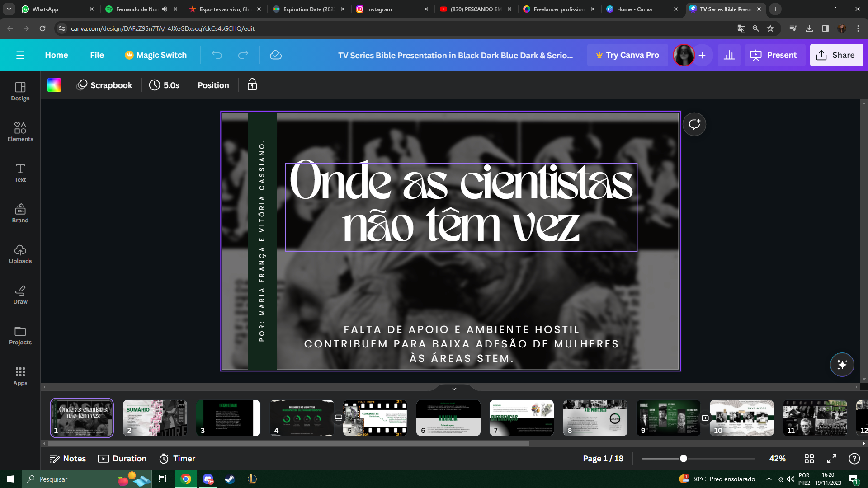Add a comment with the comment icon
Viewport: 868px width, 488px height.
[x=694, y=124]
